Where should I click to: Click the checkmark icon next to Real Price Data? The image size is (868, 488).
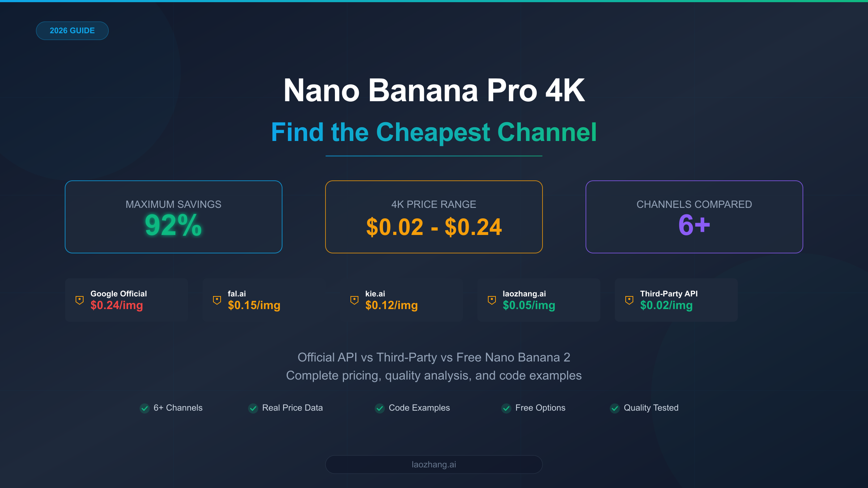[x=253, y=408]
